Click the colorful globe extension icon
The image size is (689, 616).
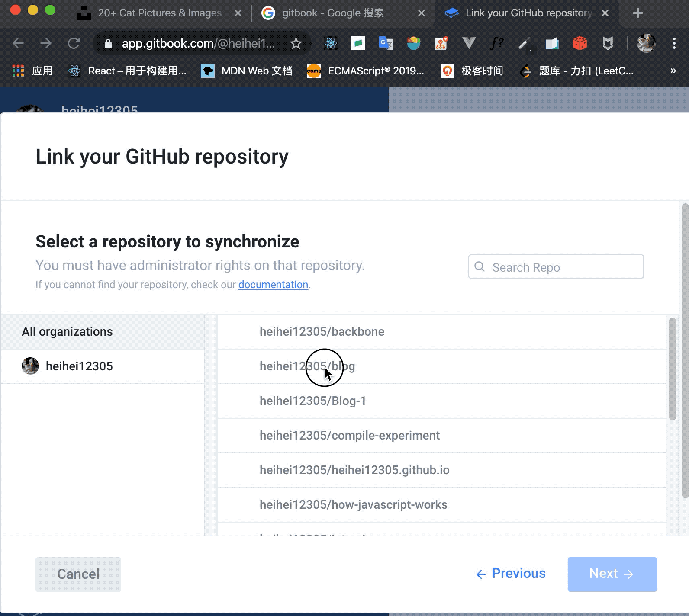click(x=413, y=43)
